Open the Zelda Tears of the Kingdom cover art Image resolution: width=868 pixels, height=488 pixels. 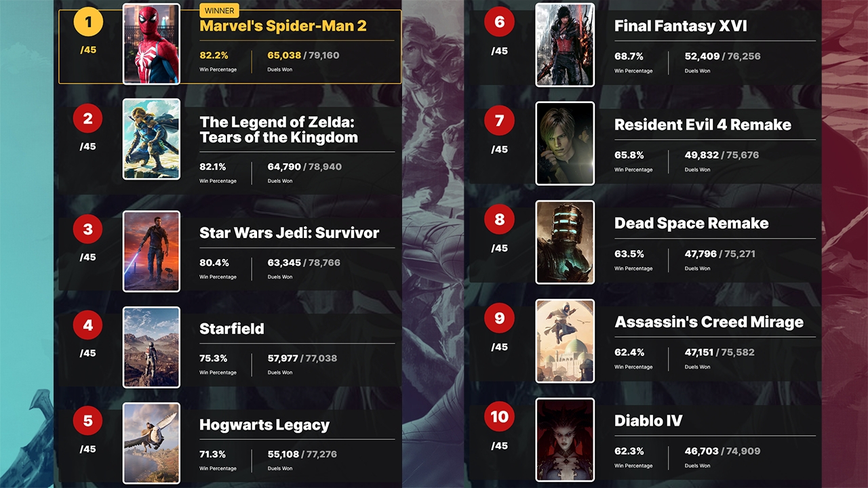(x=151, y=139)
